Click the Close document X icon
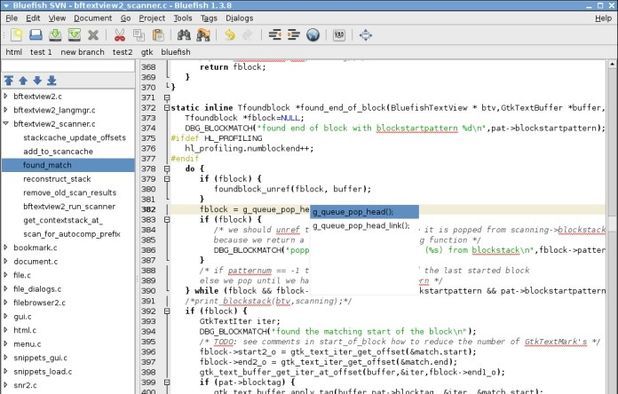The height and width of the screenshot is (394, 618). point(93,35)
